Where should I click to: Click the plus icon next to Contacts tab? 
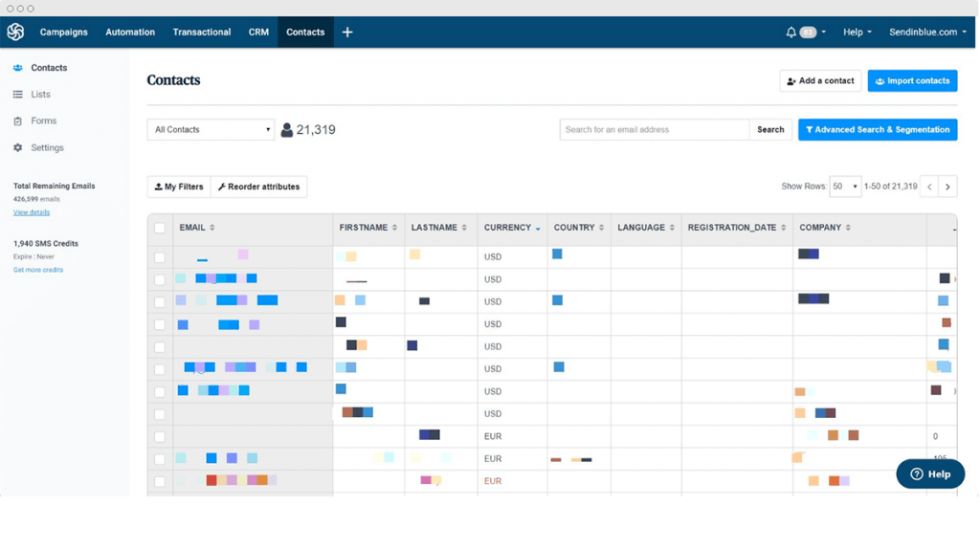coord(346,31)
